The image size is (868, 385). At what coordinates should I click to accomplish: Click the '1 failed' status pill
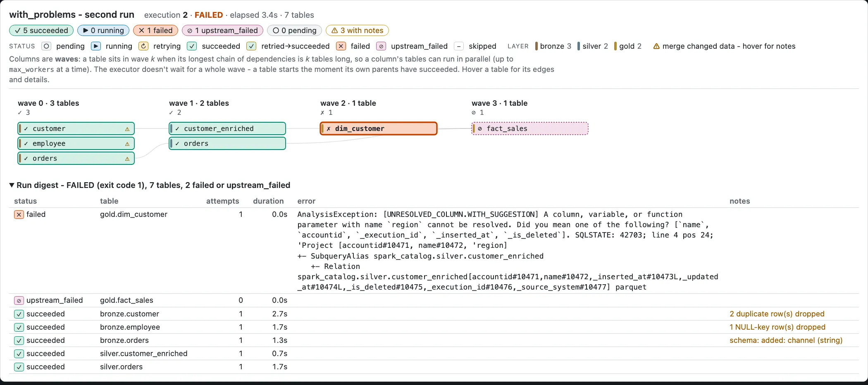tap(155, 31)
